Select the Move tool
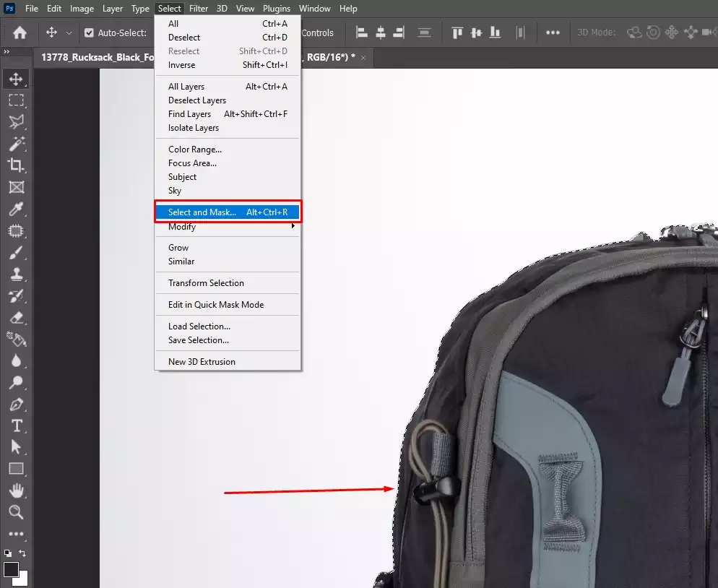The width and height of the screenshot is (718, 588). pyautogui.click(x=16, y=79)
